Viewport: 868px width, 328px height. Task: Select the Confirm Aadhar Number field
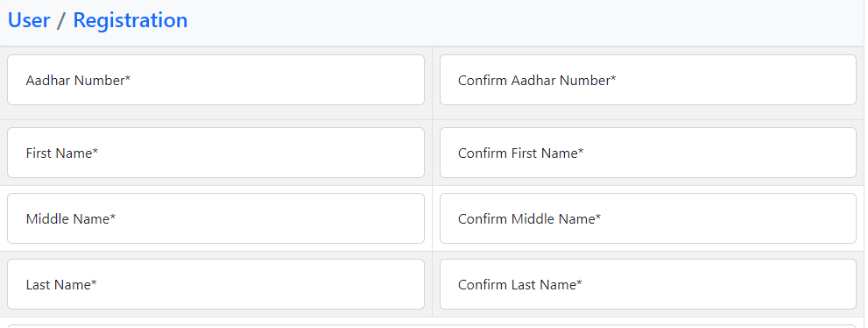tap(648, 80)
